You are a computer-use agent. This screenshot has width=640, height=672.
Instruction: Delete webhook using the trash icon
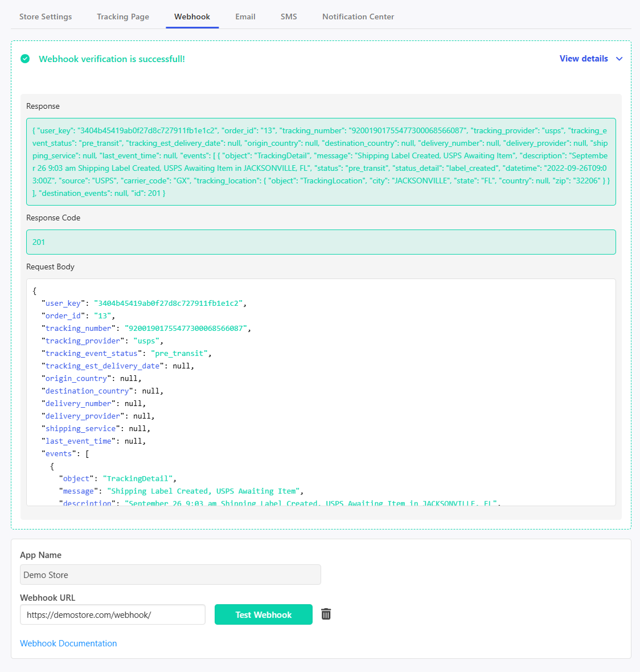[x=326, y=614]
